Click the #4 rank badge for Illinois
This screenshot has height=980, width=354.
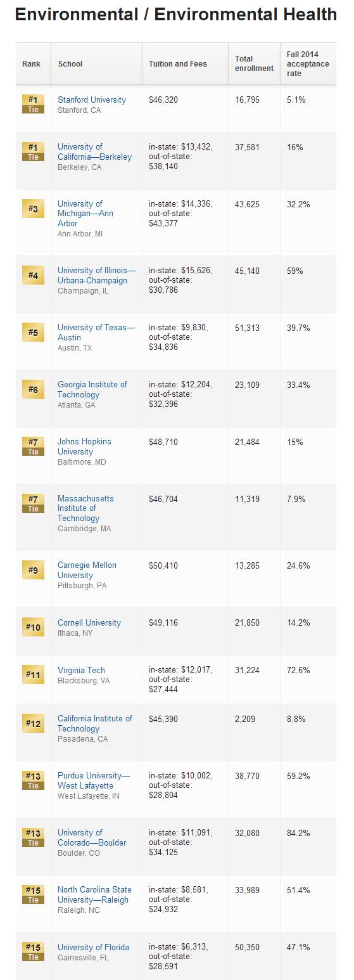click(34, 275)
